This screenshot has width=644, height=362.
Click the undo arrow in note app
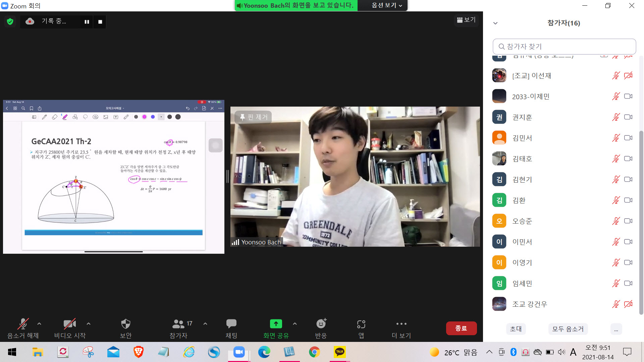click(x=187, y=108)
